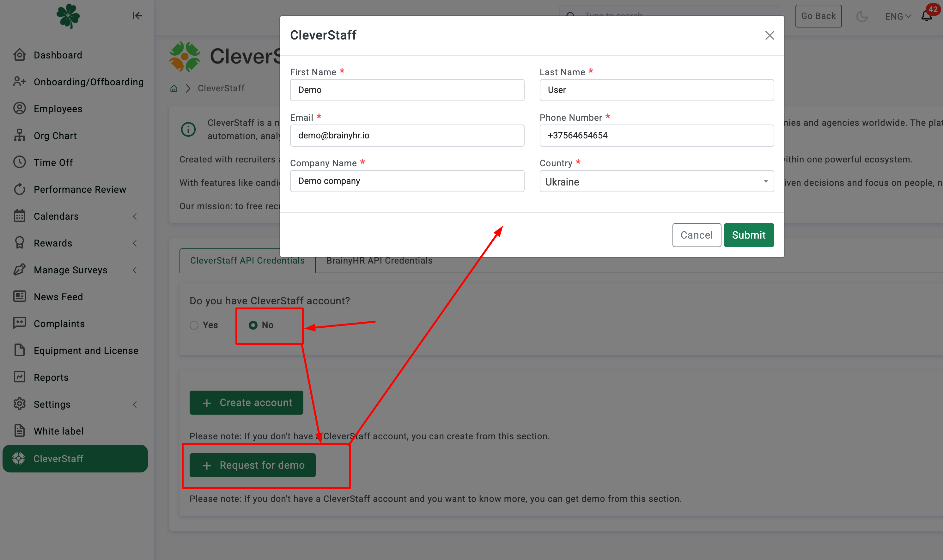Viewport: 943px width, 560px height.
Task: Open the Reports chart icon
Action: click(20, 377)
